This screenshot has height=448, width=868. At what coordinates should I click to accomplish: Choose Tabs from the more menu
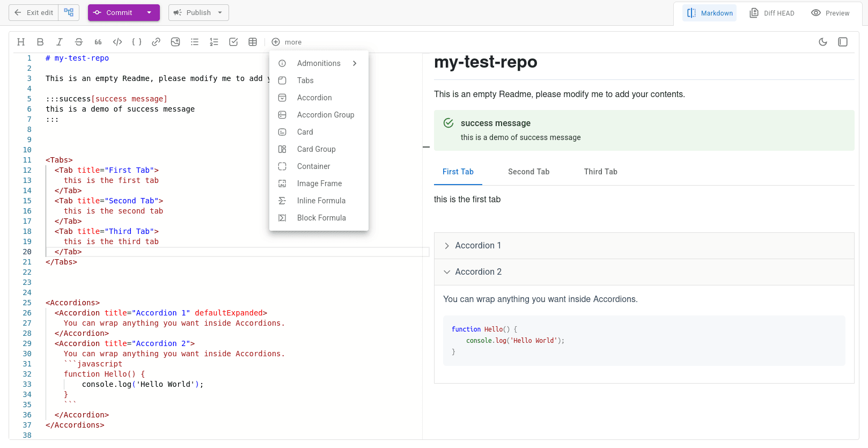coord(319,80)
